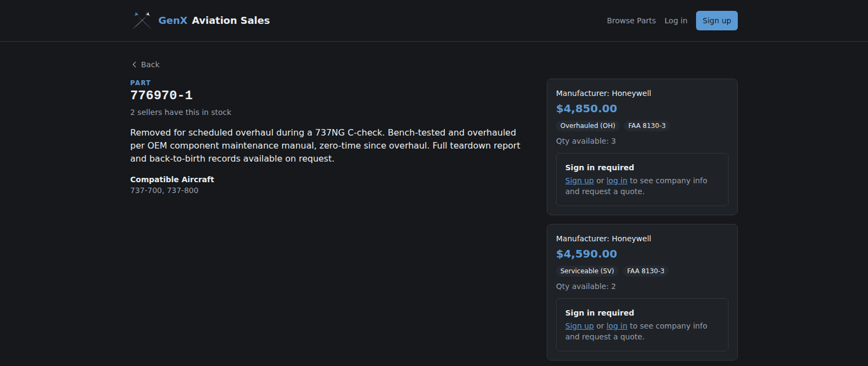Screen dimensions: 868x366
Task: Go Back to previous page
Action: 145,65
